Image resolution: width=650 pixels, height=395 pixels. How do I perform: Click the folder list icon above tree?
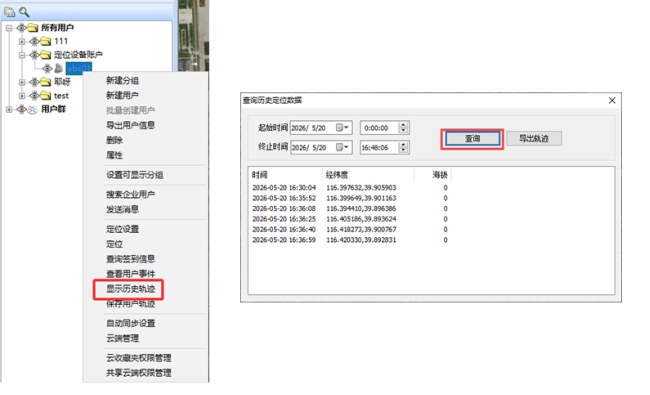coord(10,12)
